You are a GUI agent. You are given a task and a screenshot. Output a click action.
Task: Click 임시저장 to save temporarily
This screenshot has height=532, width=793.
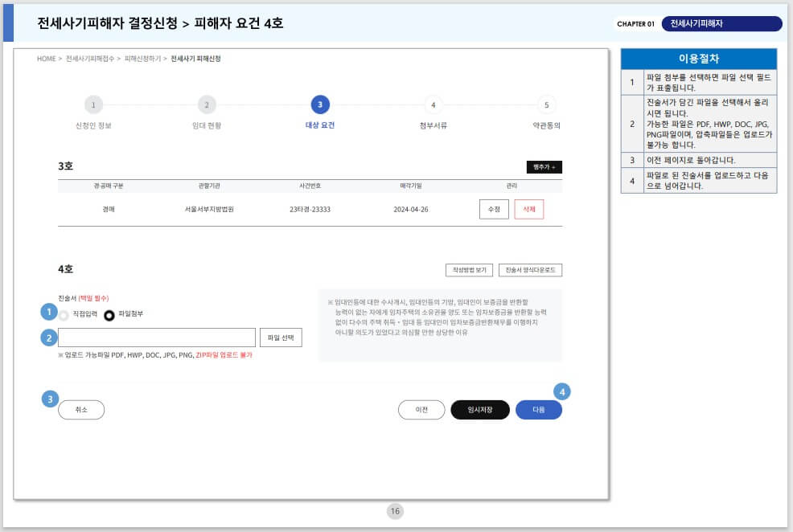480,409
